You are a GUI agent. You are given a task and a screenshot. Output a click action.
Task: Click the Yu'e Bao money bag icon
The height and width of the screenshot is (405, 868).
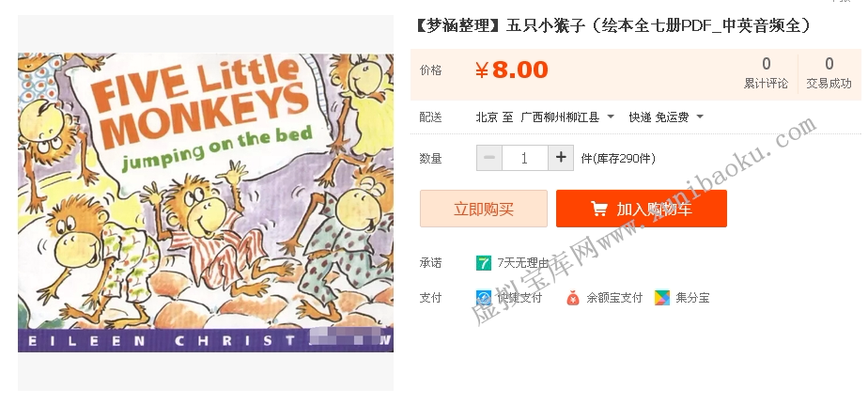pyautogui.click(x=573, y=298)
